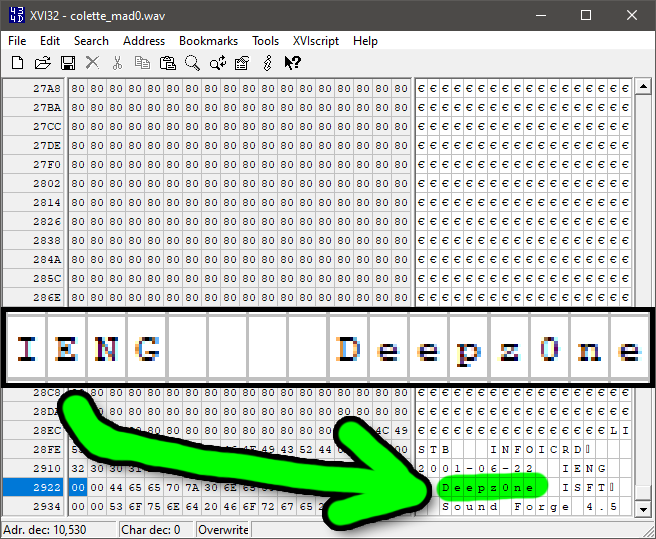Click the scrollbar down arrow
656x539 pixels.
point(643,509)
